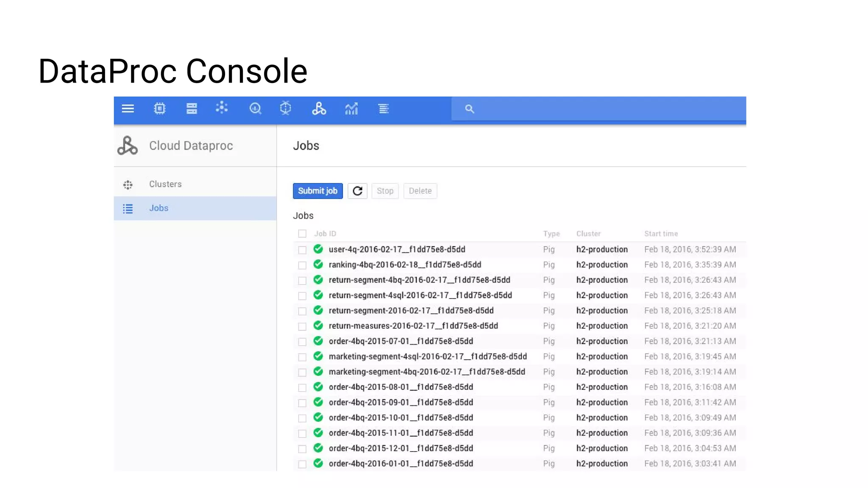
Task: Check the order-4bq-2015-10-01 job checkbox
Action: point(302,418)
